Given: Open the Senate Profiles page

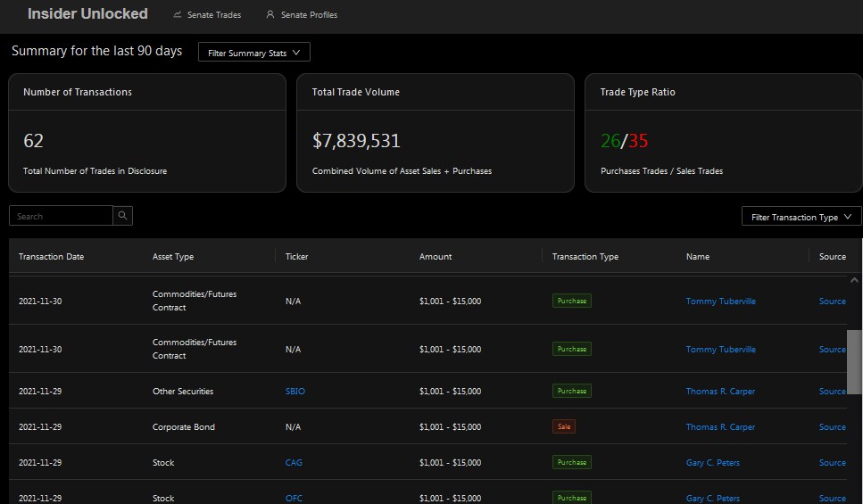Looking at the screenshot, I should pos(309,15).
